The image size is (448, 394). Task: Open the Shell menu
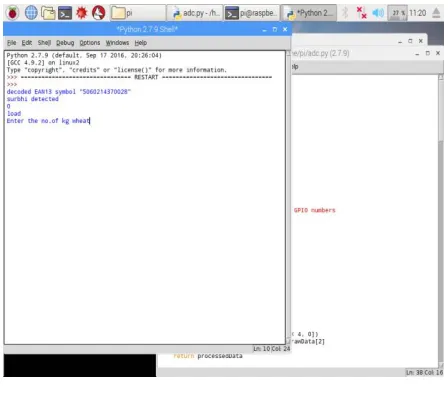(x=44, y=43)
